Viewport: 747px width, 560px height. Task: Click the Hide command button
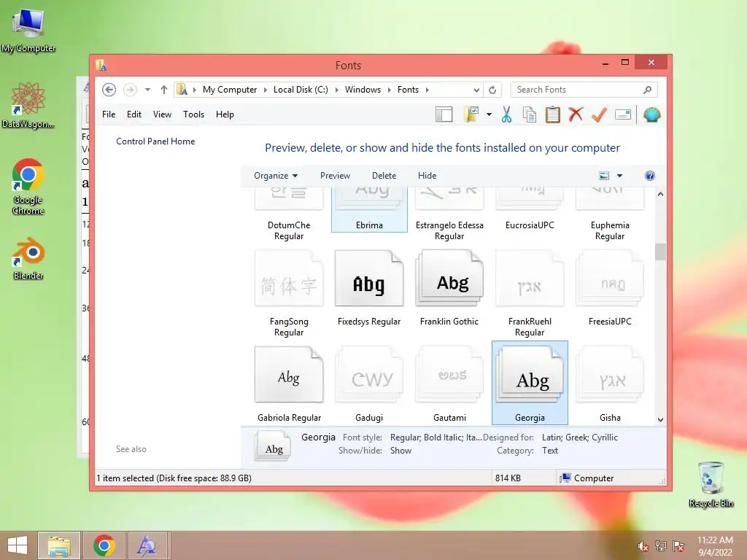(427, 176)
